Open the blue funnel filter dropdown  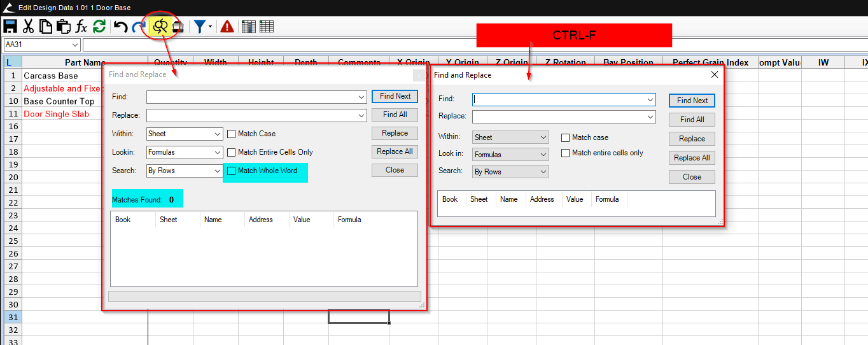[202, 26]
